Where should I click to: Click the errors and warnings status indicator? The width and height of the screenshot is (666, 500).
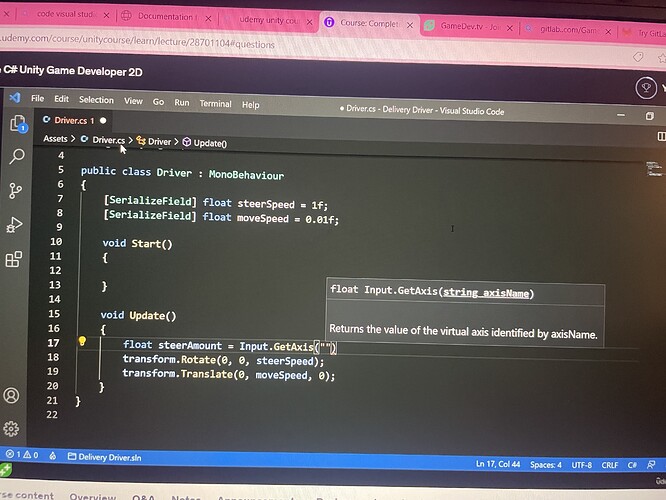click(x=22, y=455)
